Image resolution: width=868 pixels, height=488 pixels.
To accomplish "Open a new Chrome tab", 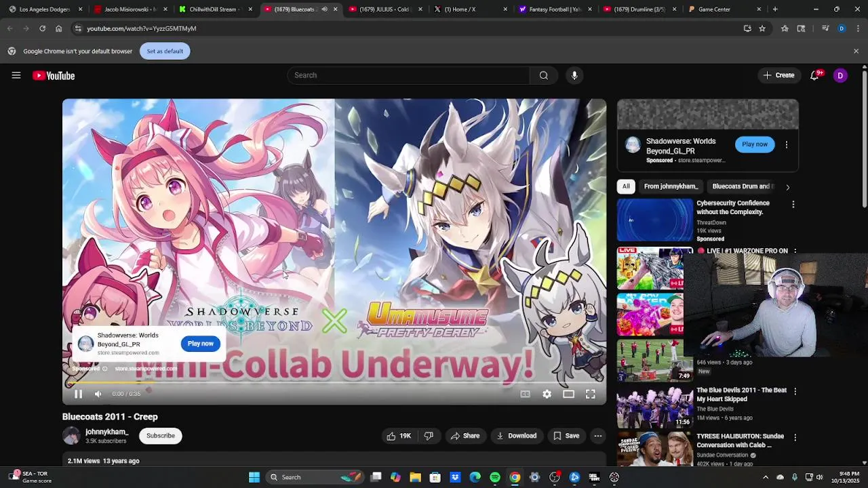I will pyautogui.click(x=775, y=9).
